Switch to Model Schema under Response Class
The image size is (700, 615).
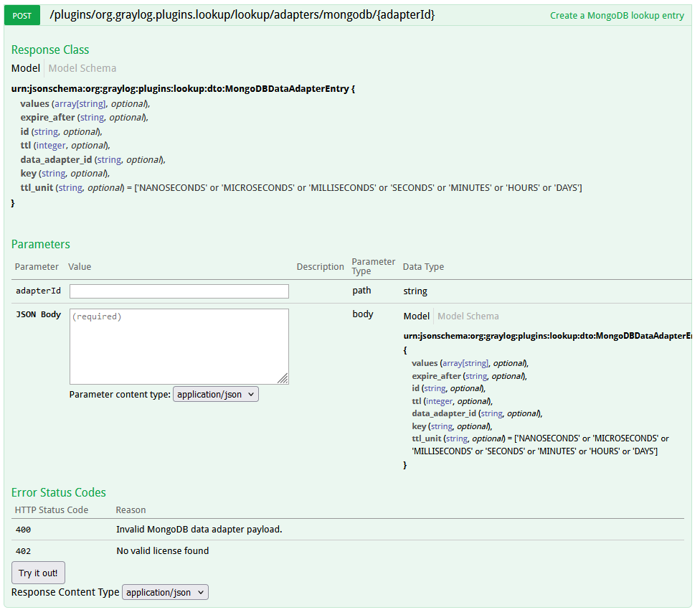82,68
